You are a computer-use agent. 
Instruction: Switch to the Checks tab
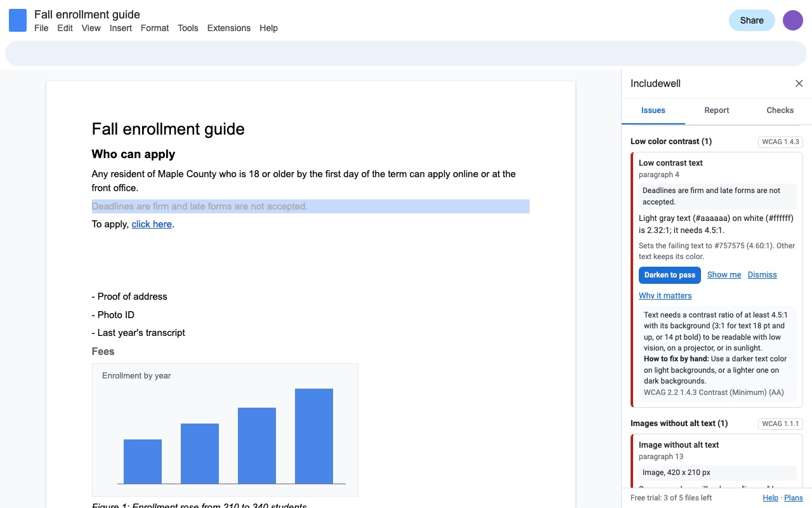point(780,110)
